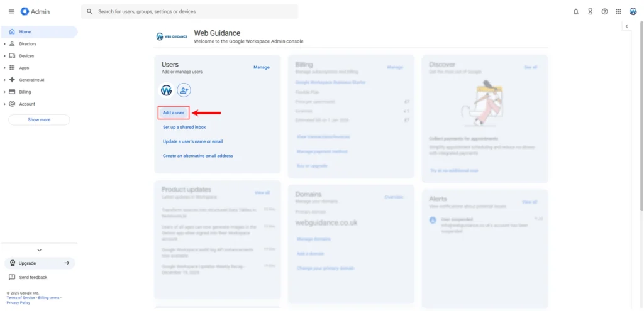Click the add-user person-plus icon

click(184, 90)
